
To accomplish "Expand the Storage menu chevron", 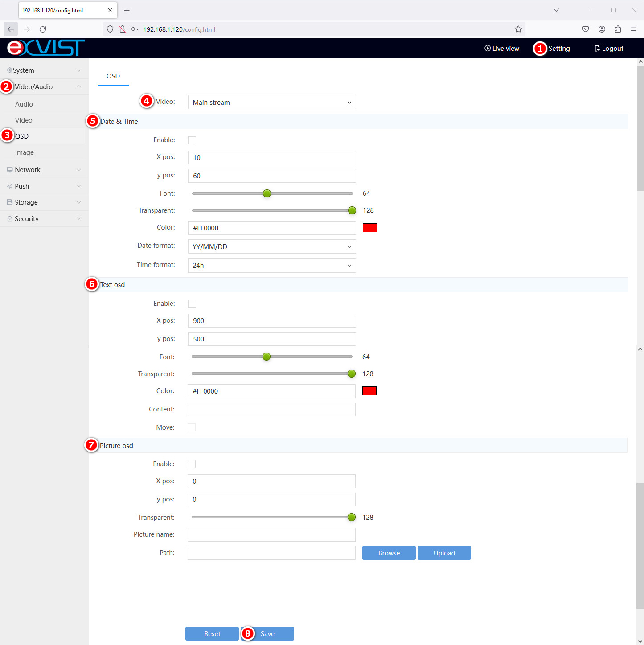I will click(x=79, y=202).
